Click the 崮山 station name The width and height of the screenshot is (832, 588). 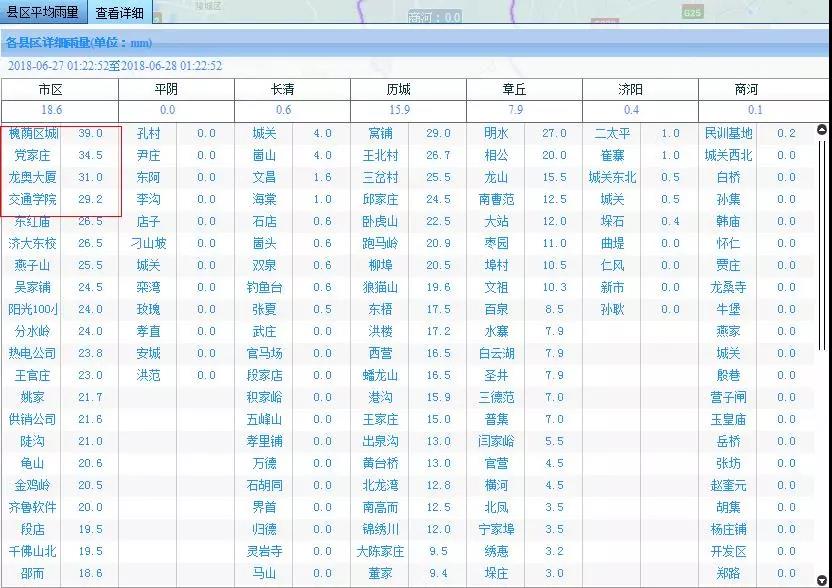pyautogui.click(x=264, y=155)
